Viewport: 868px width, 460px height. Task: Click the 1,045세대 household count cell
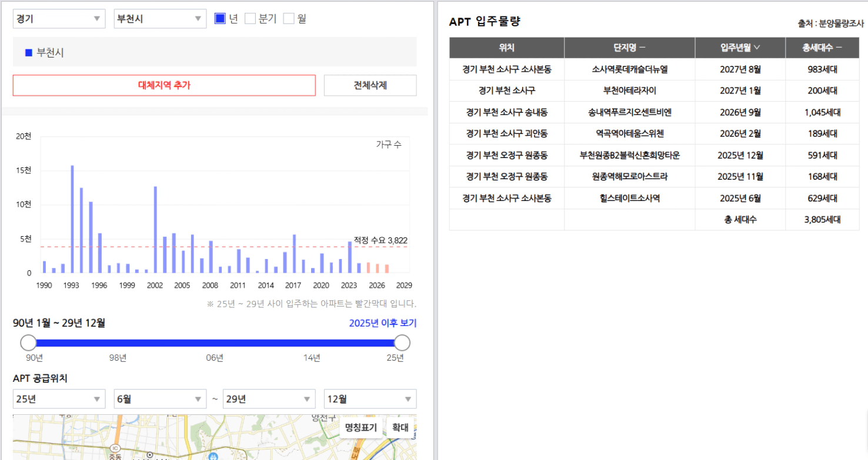(x=822, y=112)
